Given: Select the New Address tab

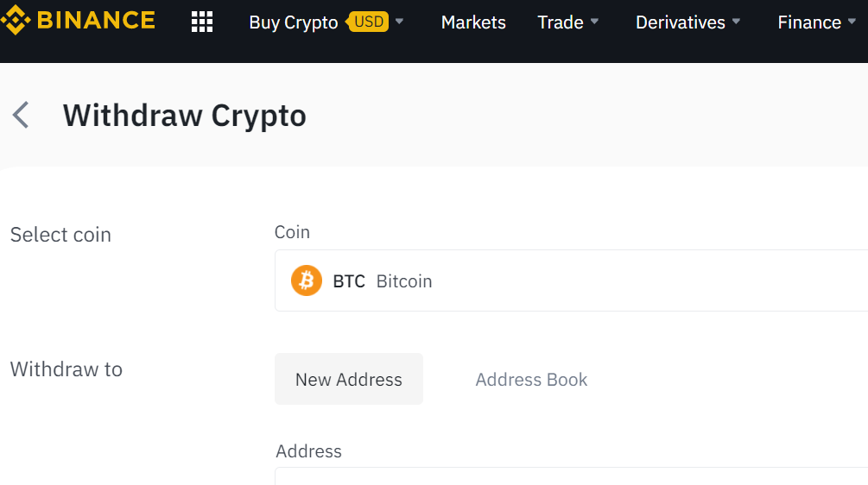Looking at the screenshot, I should pyautogui.click(x=349, y=379).
